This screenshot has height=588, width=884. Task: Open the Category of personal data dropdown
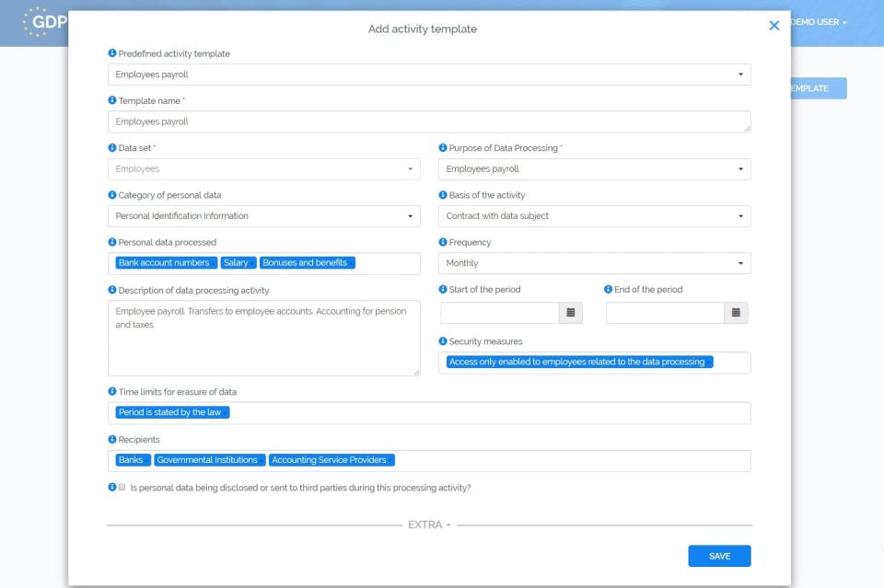tap(410, 215)
